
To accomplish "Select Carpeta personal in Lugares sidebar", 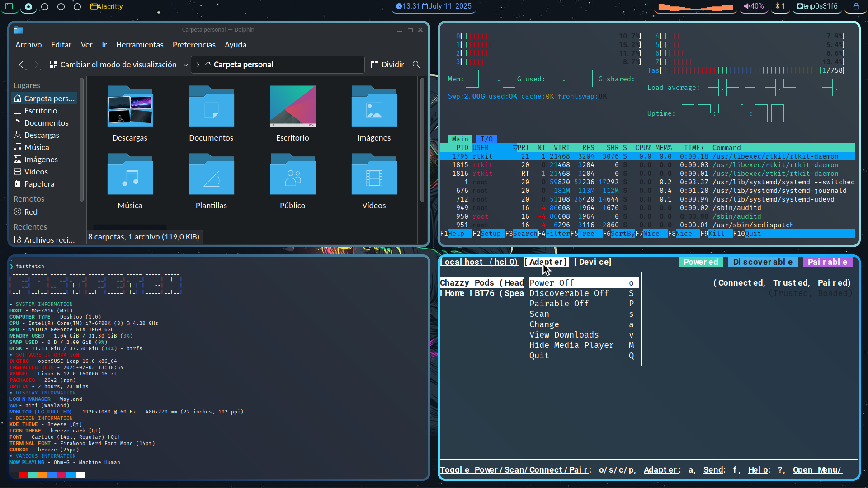I will pyautogui.click(x=44, y=99).
